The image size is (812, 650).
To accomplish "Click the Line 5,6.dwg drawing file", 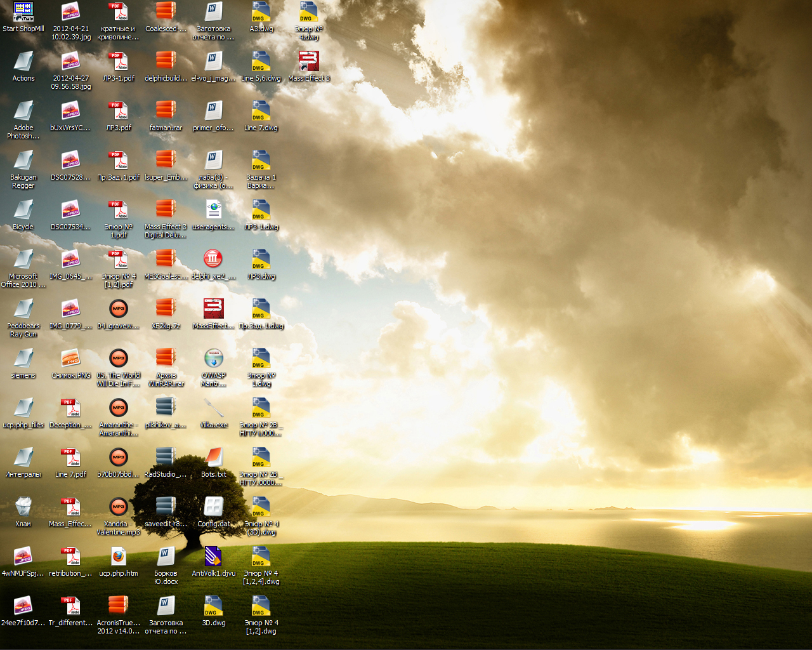I will tap(261, 67).
